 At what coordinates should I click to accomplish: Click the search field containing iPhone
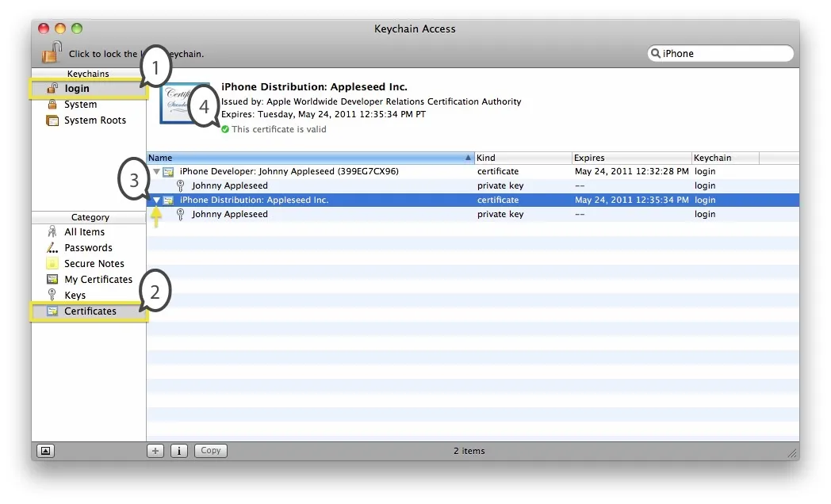click(x=720, y=53)
